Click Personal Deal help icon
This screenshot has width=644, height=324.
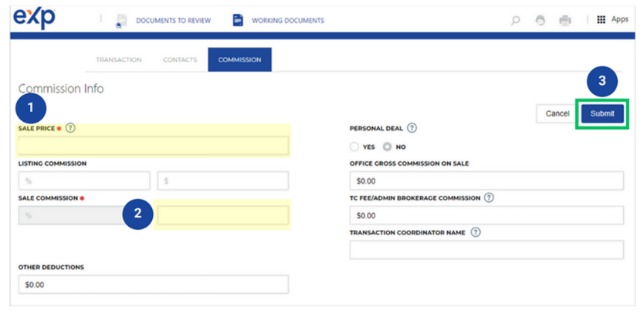pos(412,128)
